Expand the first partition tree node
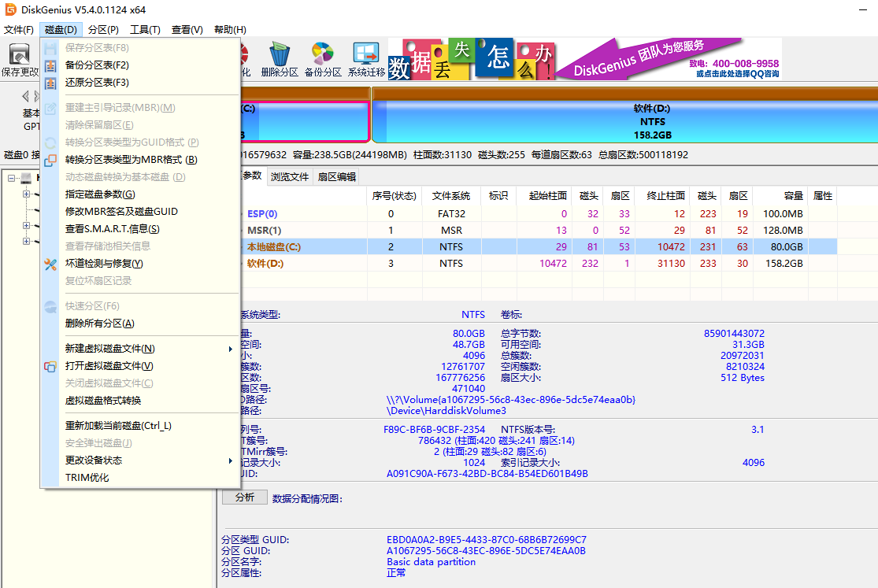This screenshot has height=588, width=878. pos(26,194)
